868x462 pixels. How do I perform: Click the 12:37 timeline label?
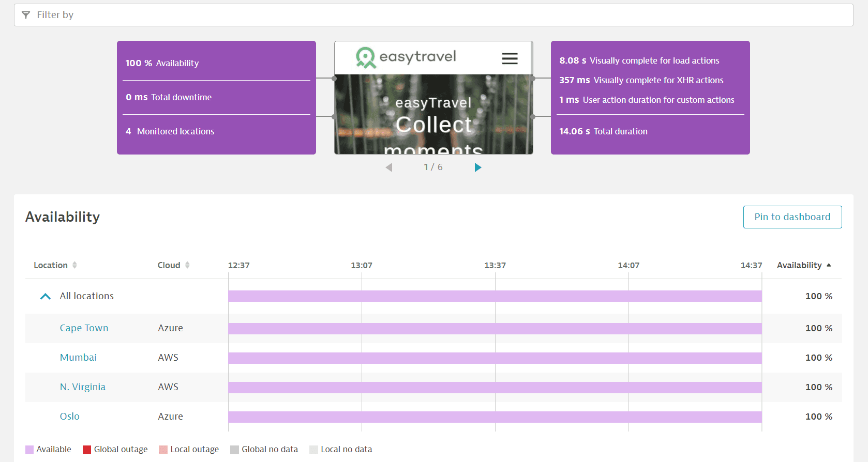point(238,265)
